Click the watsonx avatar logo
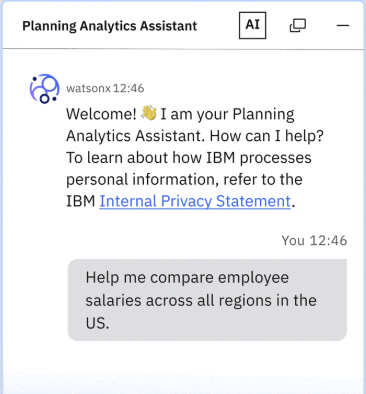The height and width of the screenshot is (394, 366). point(44,89)
